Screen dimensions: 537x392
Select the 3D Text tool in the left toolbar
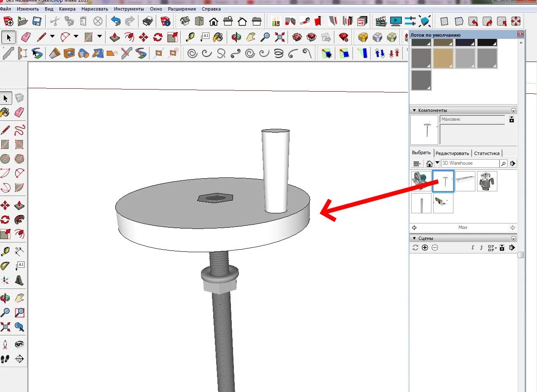coord(19,280)
